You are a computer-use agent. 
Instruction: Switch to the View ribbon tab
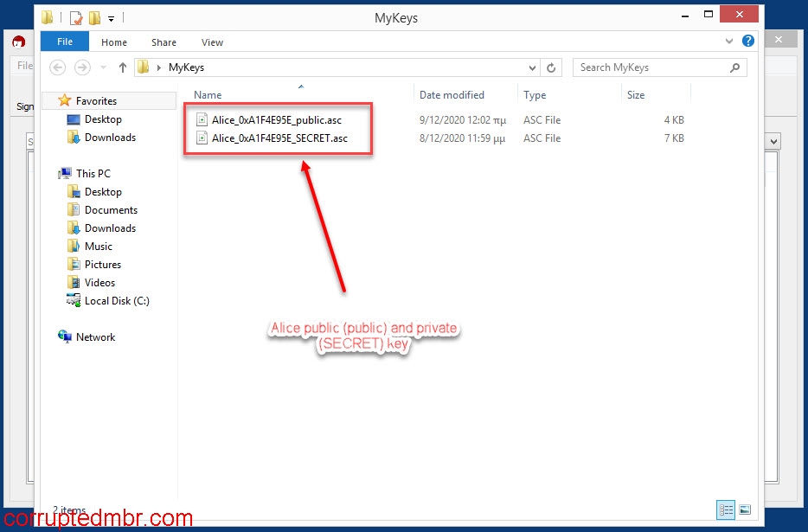point(212,41)
